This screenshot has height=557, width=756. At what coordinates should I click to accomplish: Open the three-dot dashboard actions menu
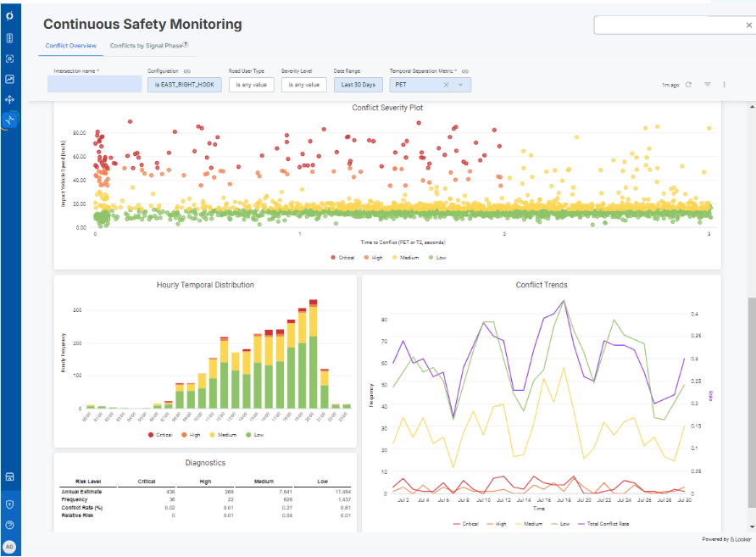tap(724, 85)
